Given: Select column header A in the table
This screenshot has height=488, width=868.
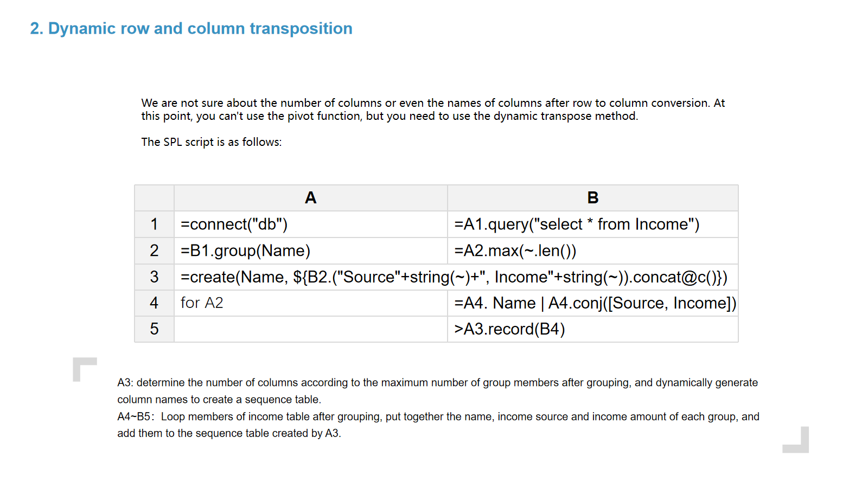Looking at the screenshot, I should tap(310, 198).
